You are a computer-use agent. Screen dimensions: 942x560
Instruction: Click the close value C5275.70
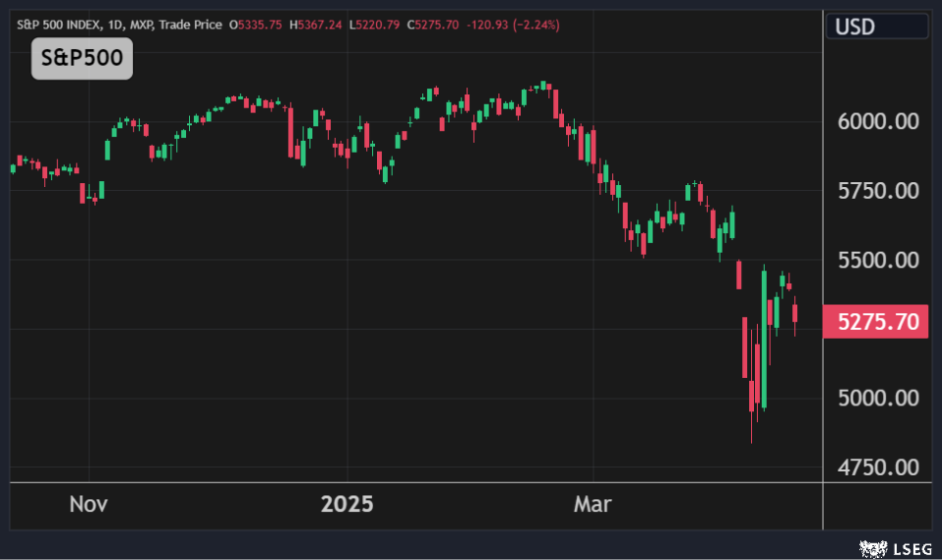click(432, 25)
